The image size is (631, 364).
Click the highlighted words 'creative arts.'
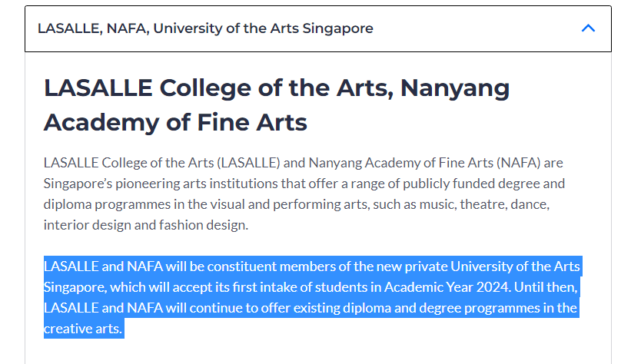(x=82, y=329)
